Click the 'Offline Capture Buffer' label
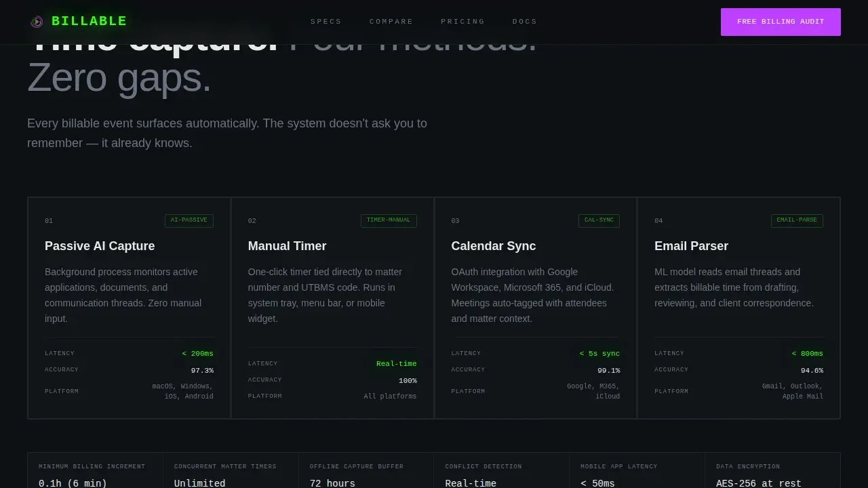This screenshot has width=868, height=488. point(357,466)
